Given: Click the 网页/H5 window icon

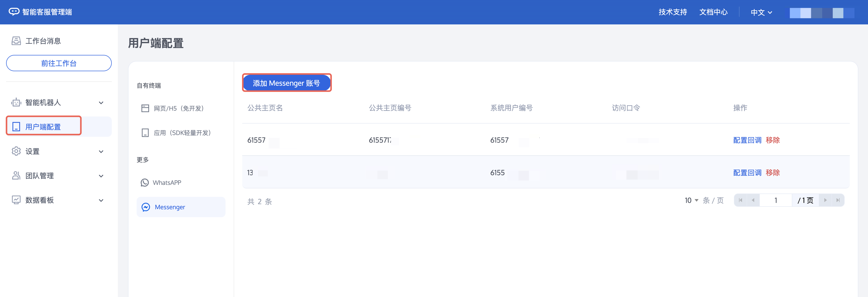Looking at the screenshot, I should (x=145, y=108).
